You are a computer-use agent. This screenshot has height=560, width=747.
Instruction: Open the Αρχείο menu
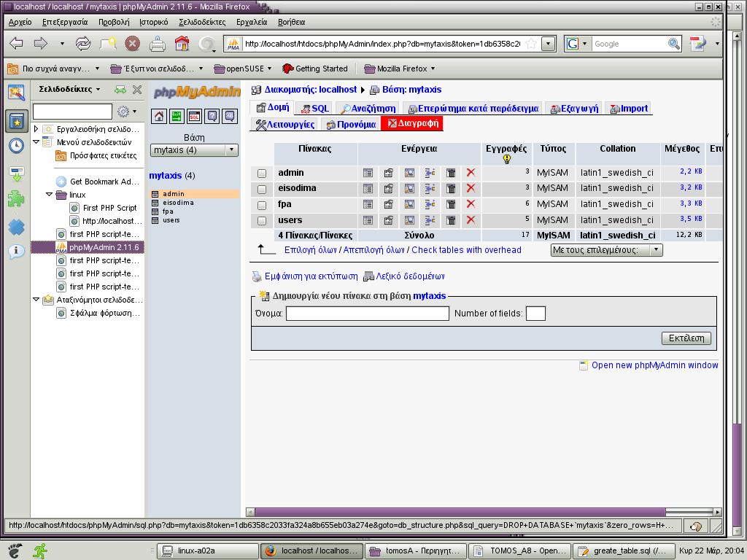pos(20,22)
